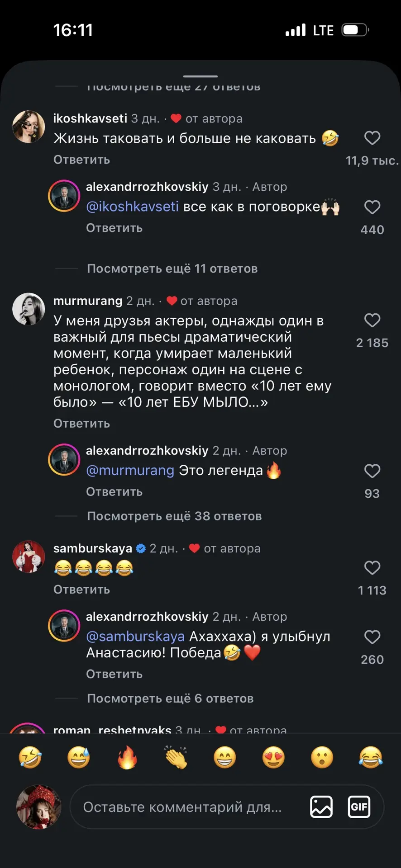The image size is (401, 868).
Task: Tap the rolling-laughing emoji quick reaction
Action: (x=30, y=757)
